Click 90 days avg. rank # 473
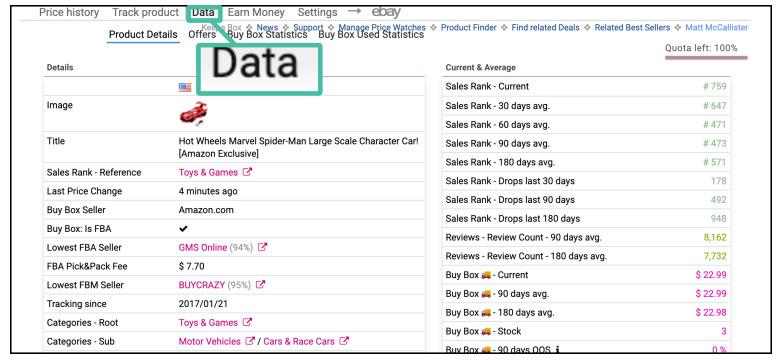The height and width of the screenshot is (360, 778). tap(714, 143)
